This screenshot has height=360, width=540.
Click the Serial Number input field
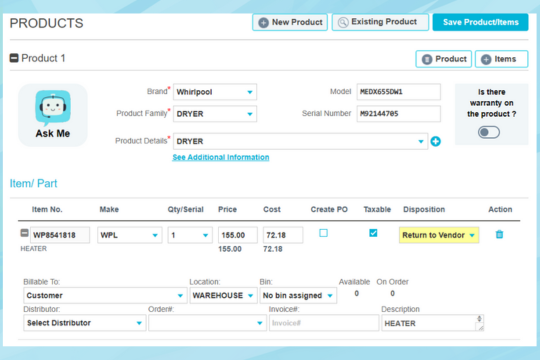(x=398, y=114)
